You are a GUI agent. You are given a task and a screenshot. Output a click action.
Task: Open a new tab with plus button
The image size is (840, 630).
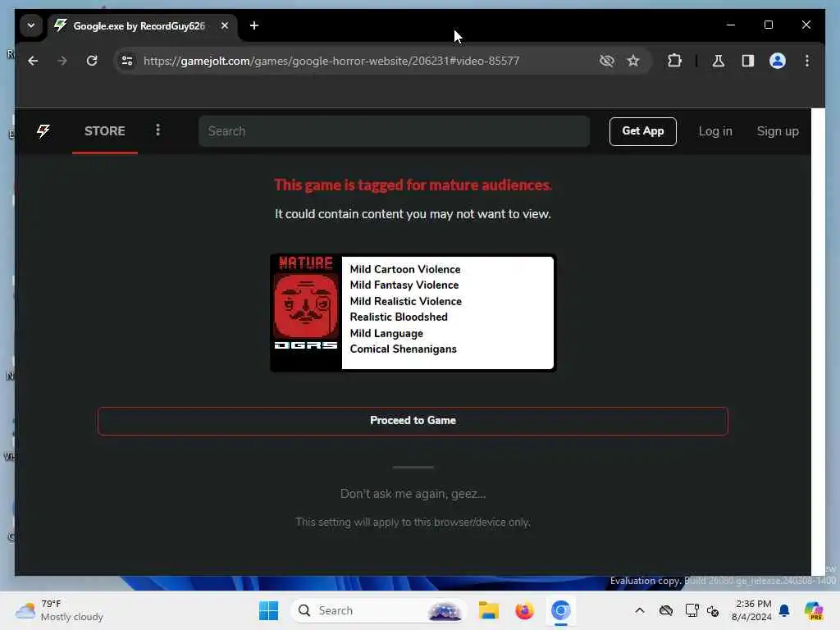[254, 25]
